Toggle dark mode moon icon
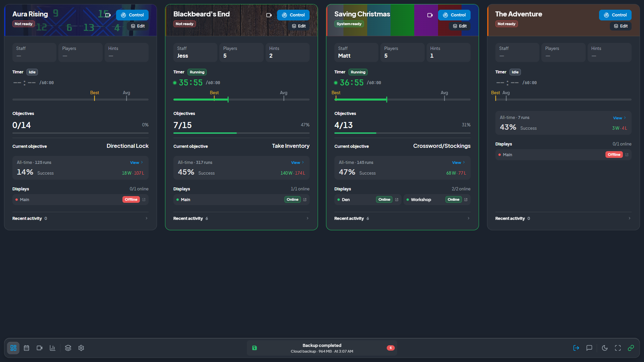 605,348
